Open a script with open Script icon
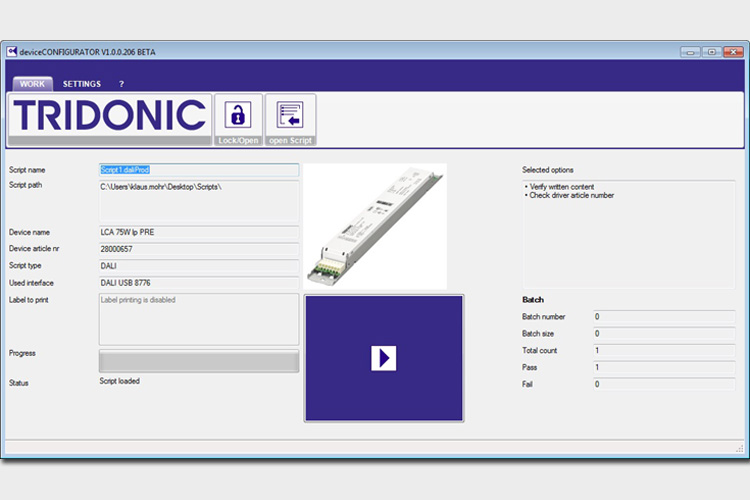 tap(290, 120)
